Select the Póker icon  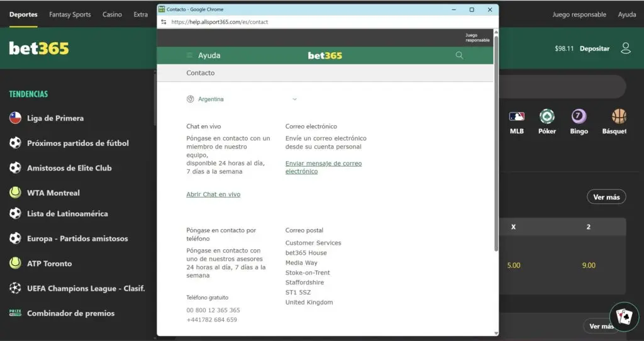[x=547, y=116]
